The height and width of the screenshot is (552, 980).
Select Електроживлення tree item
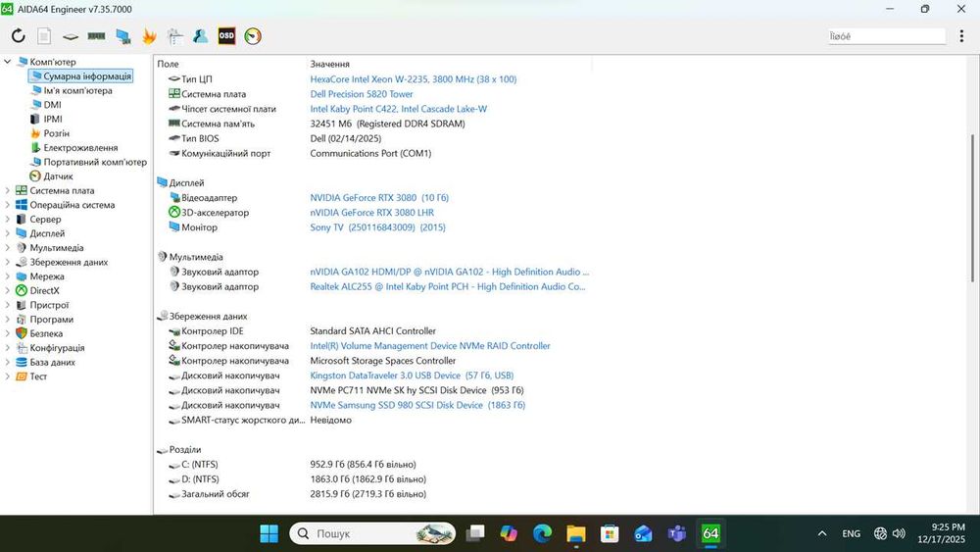80,147
